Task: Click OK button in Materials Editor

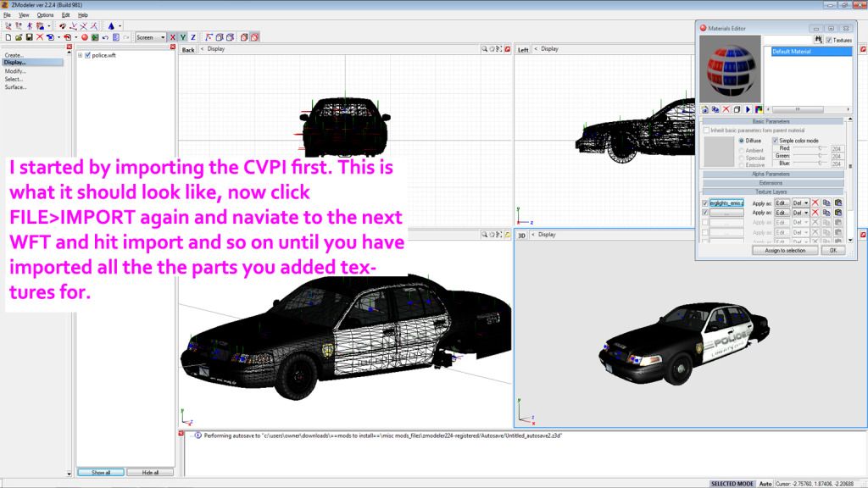Action: pyautogui.click(x=832, y=251)
